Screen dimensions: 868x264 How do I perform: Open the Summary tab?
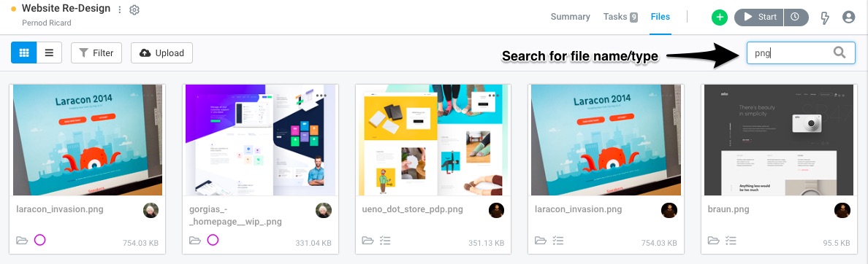(x=570, y=17)
